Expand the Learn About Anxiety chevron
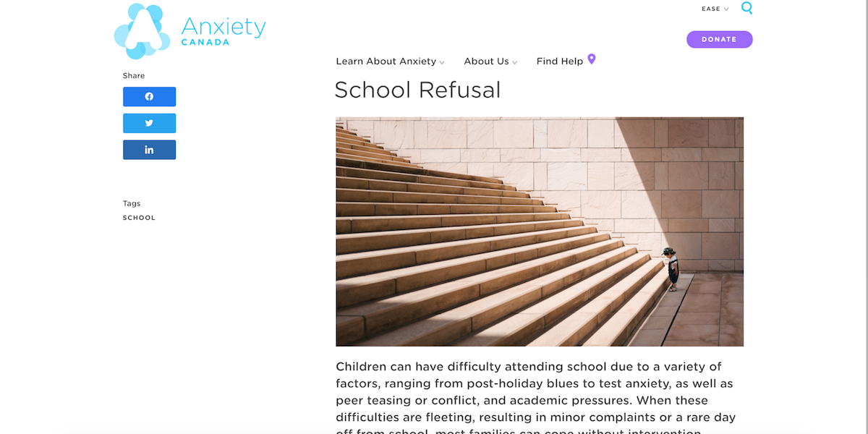The width and height of the screenshot is (868, 434). [x=442, y=62]
